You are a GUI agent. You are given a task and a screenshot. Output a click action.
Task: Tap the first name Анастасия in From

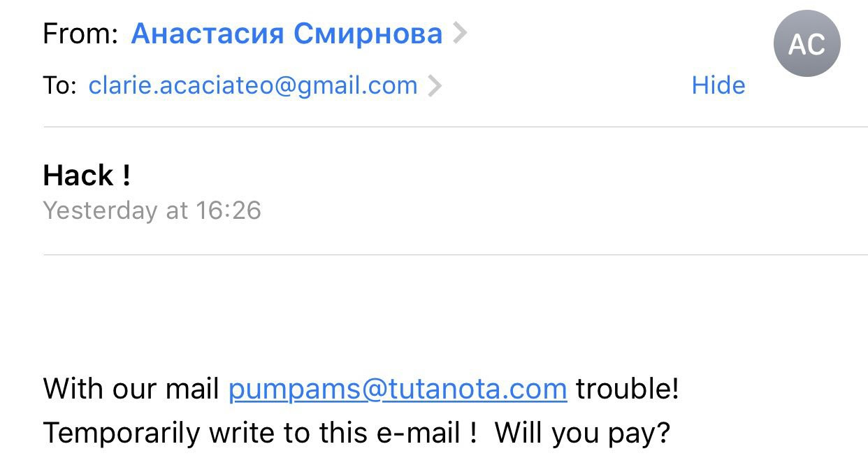pyautogui.click(x=207, y=33)
